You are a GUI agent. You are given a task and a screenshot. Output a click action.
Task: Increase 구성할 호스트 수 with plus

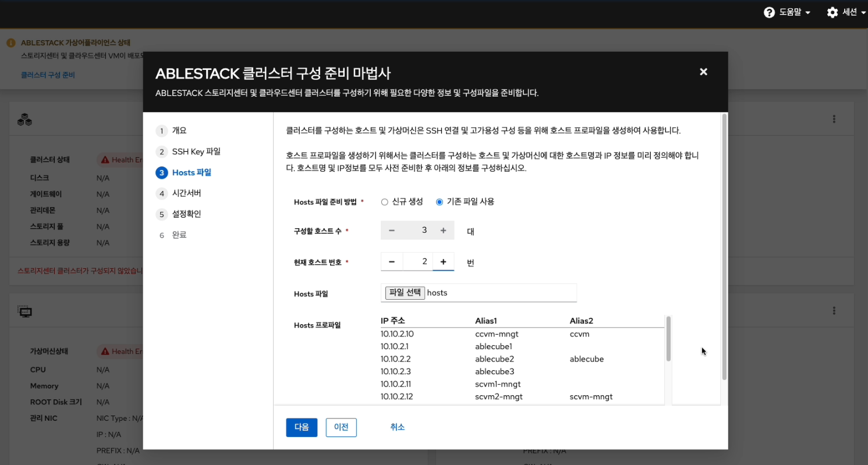[443, 230]
